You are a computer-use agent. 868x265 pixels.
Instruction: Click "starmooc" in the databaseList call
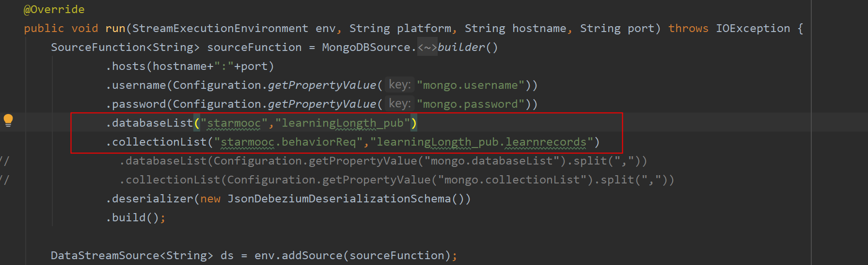tap(234, 123)
